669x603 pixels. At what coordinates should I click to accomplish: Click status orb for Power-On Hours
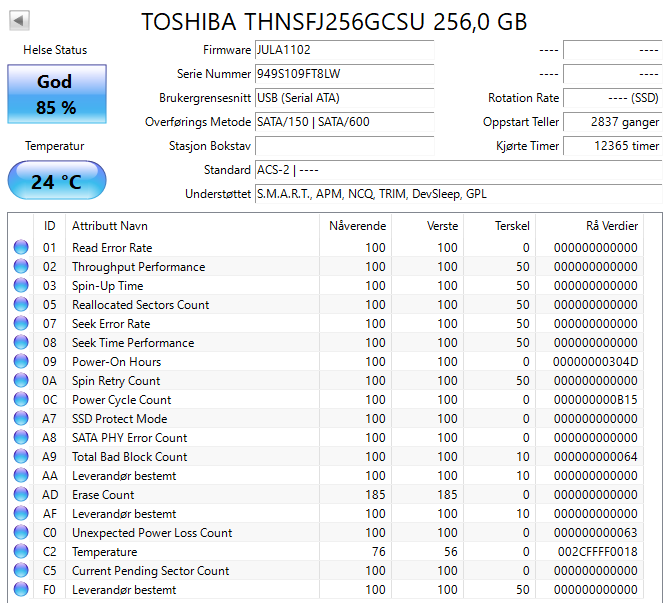[21, 362]
